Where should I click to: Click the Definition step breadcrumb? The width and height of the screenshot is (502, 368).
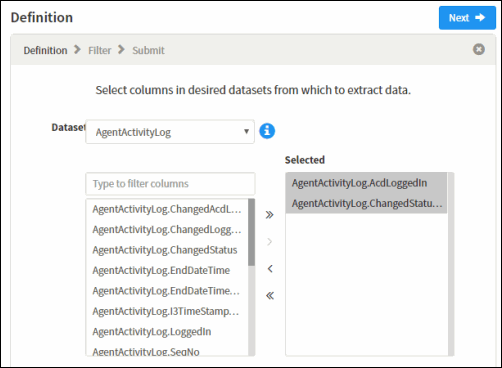point(45,50)
